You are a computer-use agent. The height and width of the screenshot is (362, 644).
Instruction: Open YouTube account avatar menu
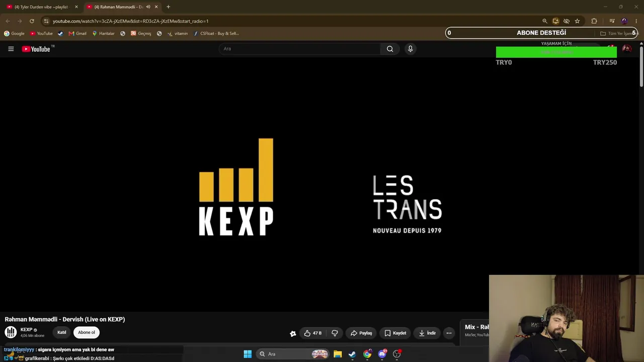click(627, 49)
